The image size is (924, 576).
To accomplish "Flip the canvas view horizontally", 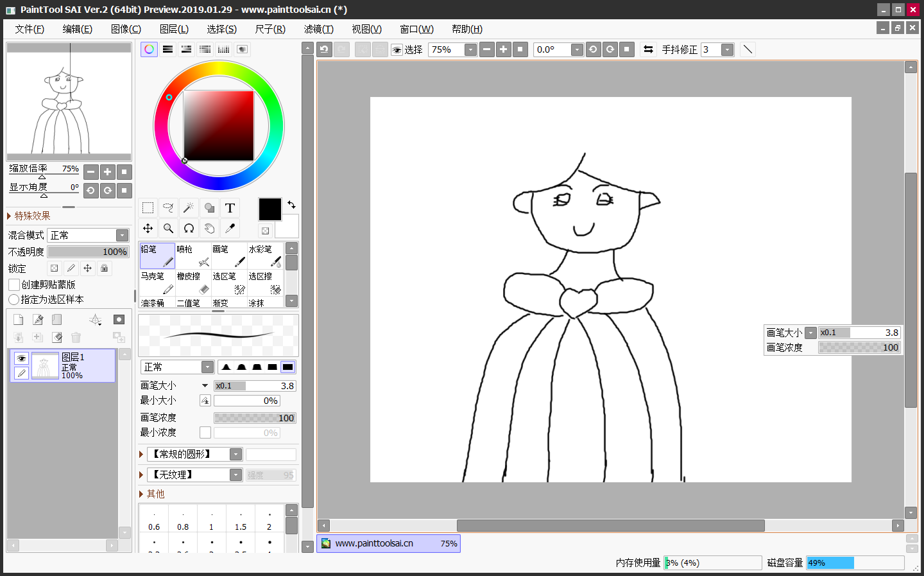I will click(648, 49).
